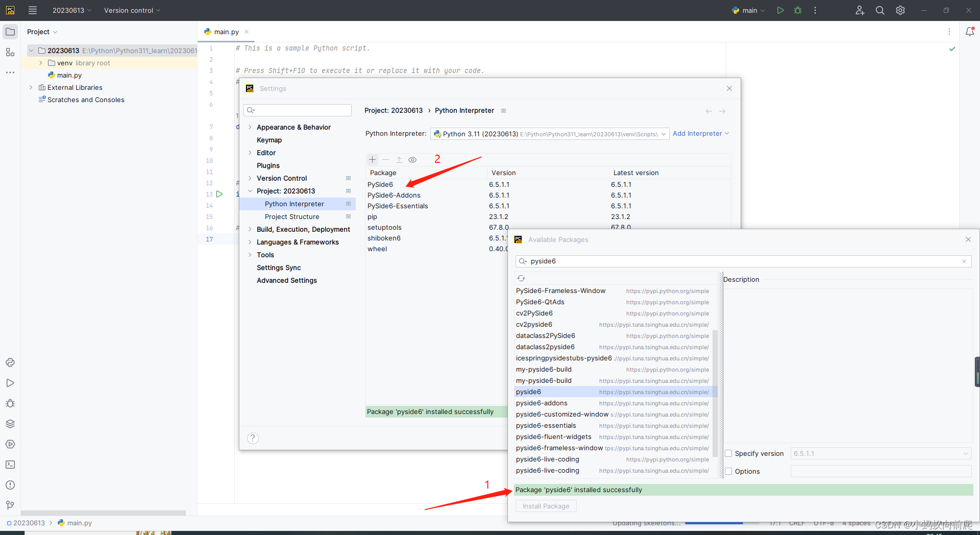Open more run actions menu

tap(815, 10)
